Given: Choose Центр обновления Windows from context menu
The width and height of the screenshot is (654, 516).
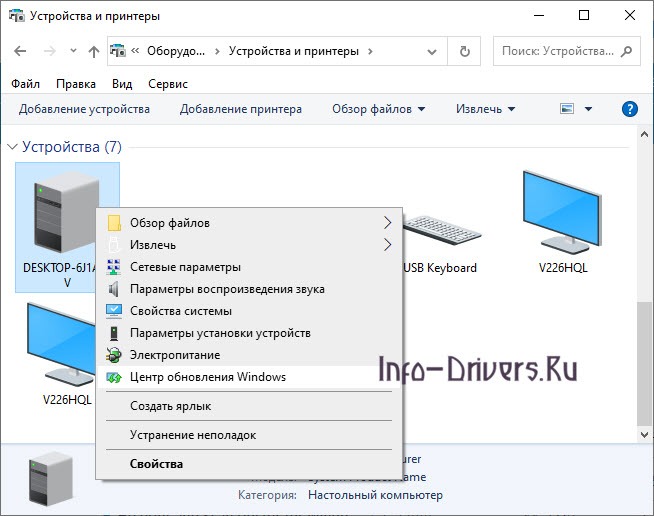Looking at the screenshot, I should point(208,377).
